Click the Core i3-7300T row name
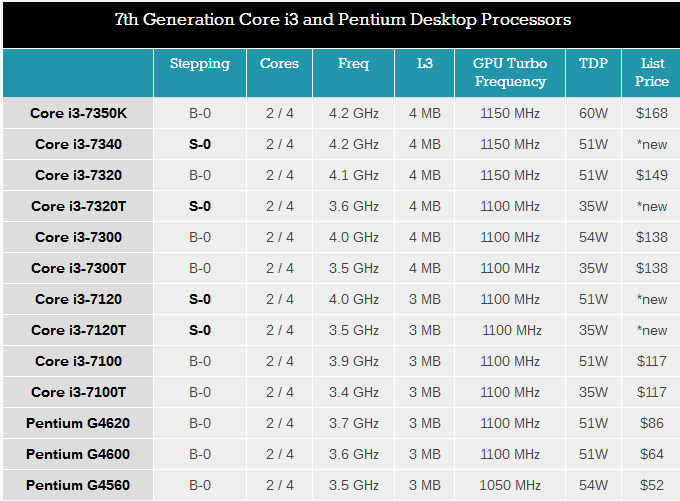 [x=78, y=269]
